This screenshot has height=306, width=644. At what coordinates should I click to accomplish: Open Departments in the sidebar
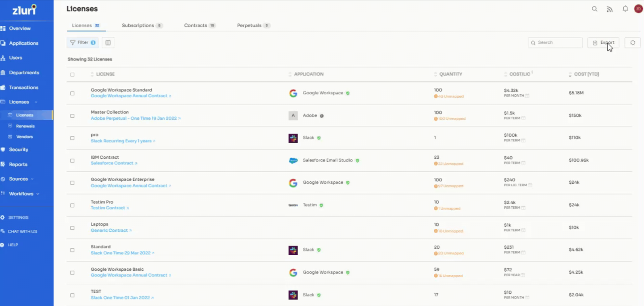pos(24,73)
